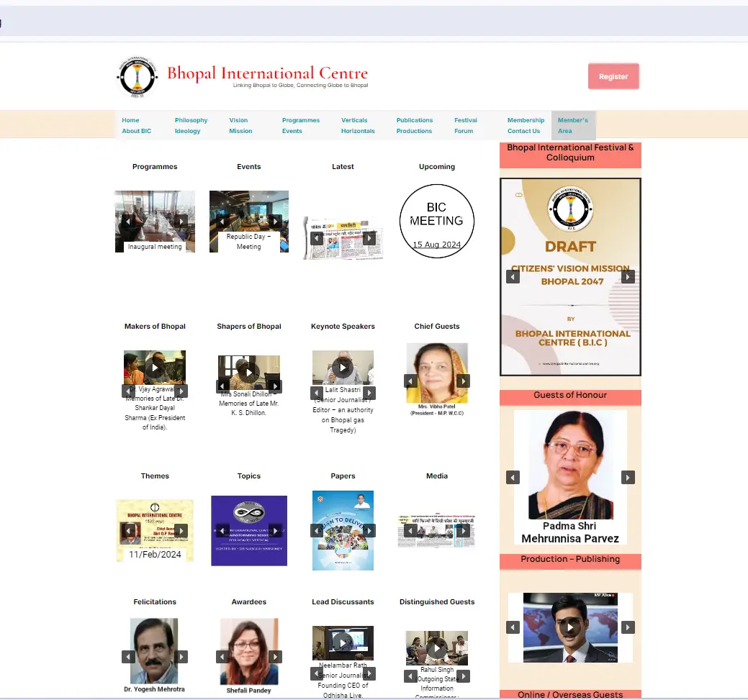Open Shefali Pandey awardee photo
Screen dimensions: 748x700
click(249, 652)
